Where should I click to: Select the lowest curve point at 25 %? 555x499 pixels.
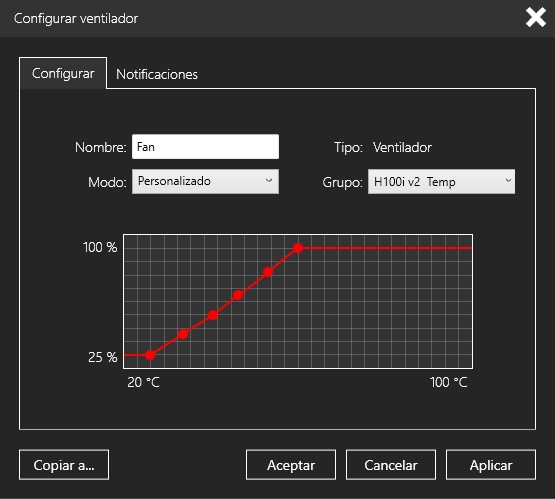[x=150, y=355]
